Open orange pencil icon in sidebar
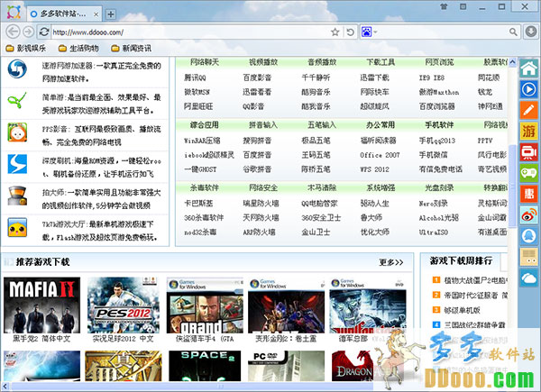 pyautogui.click(x=529, y=110)
